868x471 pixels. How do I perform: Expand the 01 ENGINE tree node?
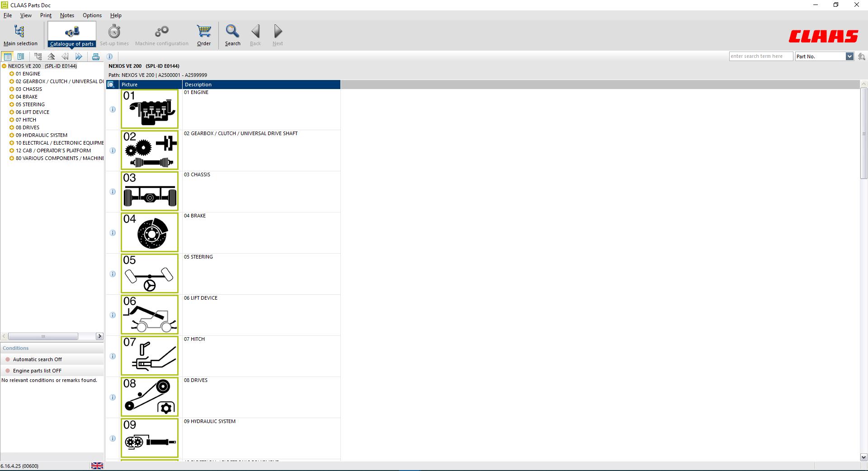(12, 74)
